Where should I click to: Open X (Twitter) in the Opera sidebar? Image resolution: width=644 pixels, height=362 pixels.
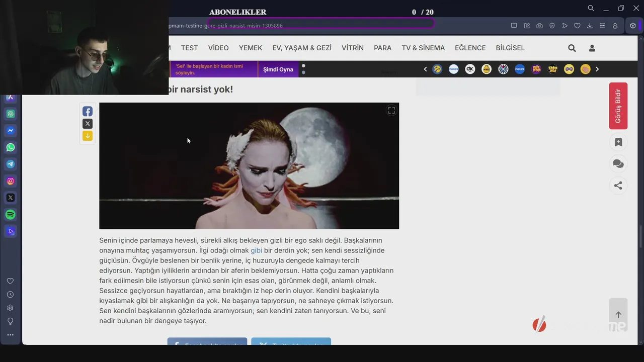coord(11,198)
